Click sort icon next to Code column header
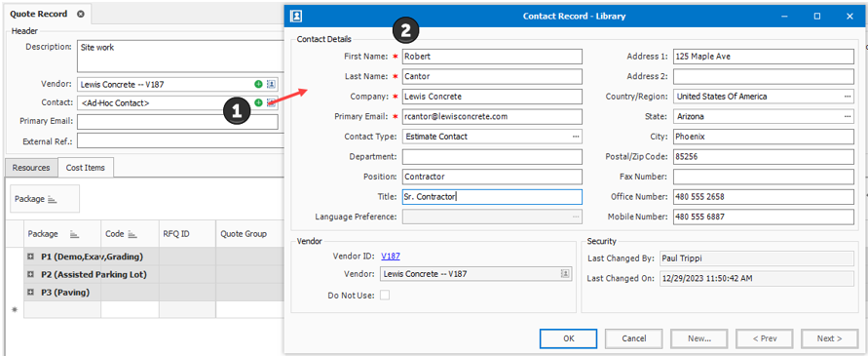Screen dimensions: 868x356 point(132,234)
